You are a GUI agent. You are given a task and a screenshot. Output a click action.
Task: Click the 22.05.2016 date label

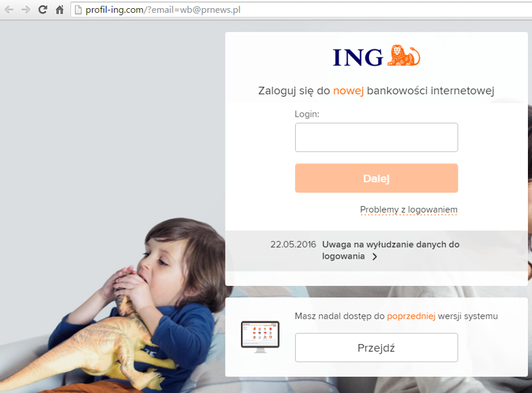click(293, 245)
